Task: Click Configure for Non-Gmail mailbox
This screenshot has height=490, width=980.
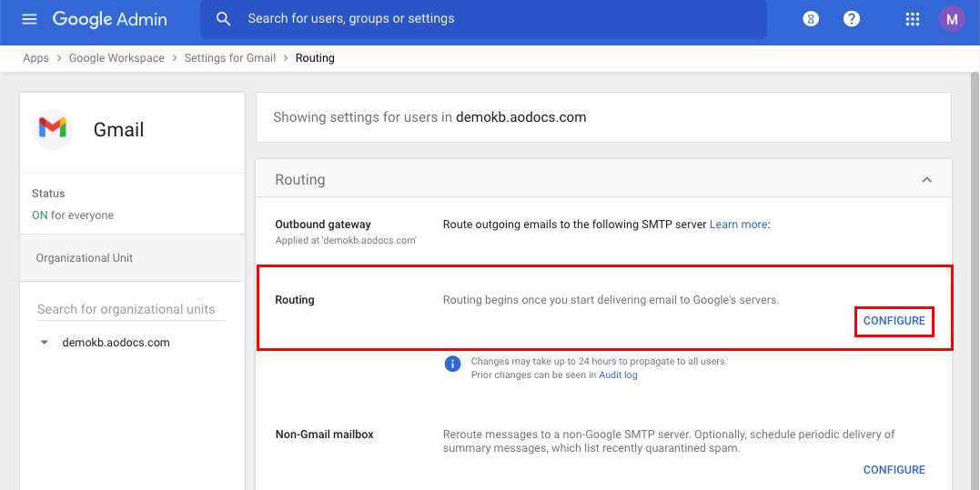Action: point(894,469)
